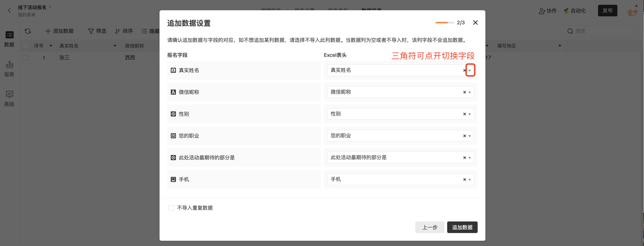The height and width of the screenshot is (246, 644).
Task: Click the 搜索 search field
Action: pyautogui.click(x=601, y=31)
